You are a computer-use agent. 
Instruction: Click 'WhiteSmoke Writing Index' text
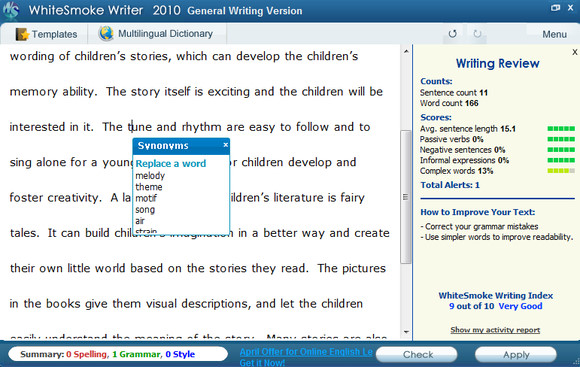[496, 296]
